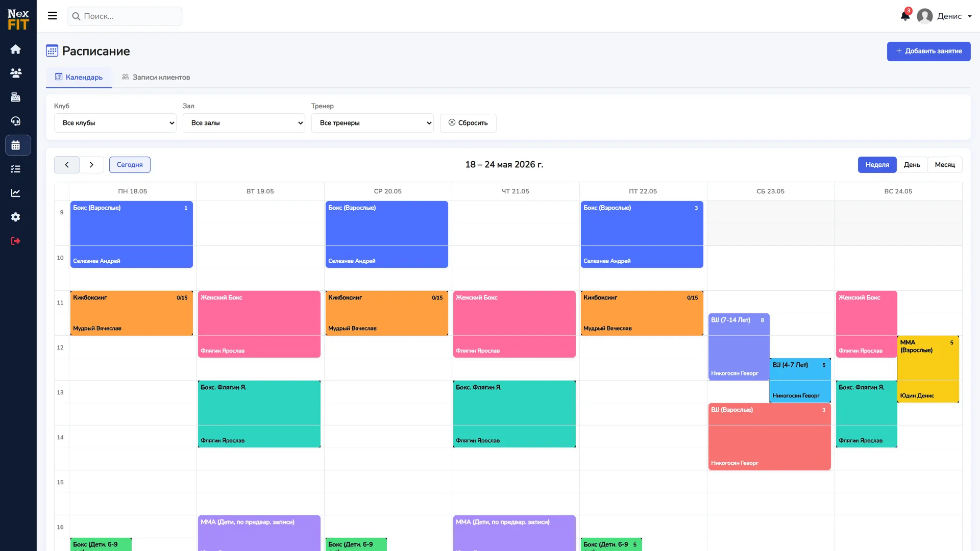The width and height of the screenshot is (980, 551).
Task: Expand the Тренер dropdown (Все тренеры)
Action: coord(373,123)
